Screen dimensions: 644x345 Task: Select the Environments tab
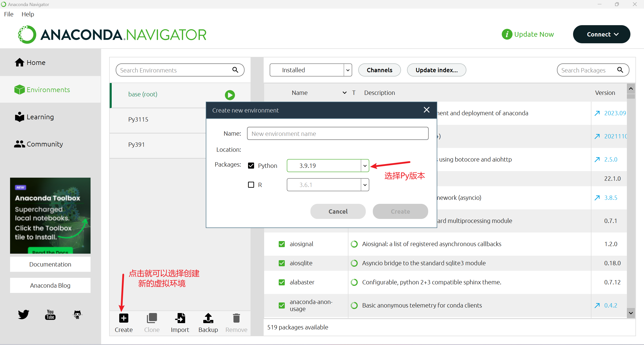click(x=50, y=90)
